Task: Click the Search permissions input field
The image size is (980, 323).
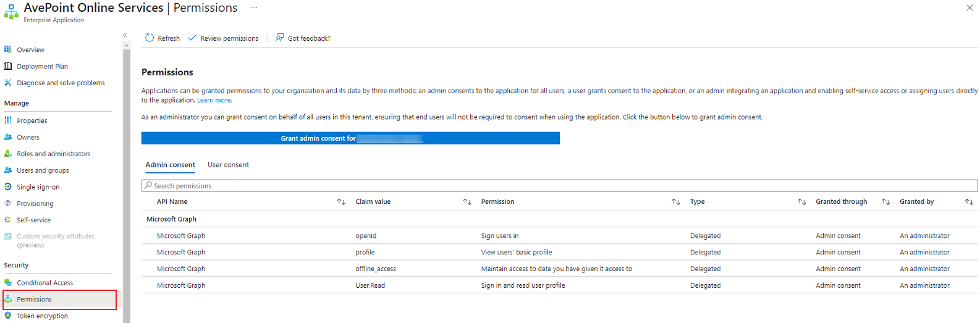Action: (x=559, y=186)
